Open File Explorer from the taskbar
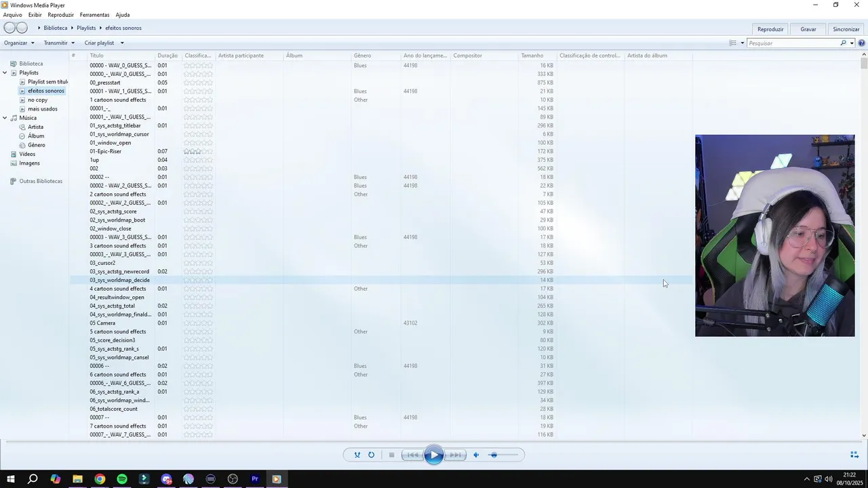This screenshot has width=868, height=488. tap(77, 479)
